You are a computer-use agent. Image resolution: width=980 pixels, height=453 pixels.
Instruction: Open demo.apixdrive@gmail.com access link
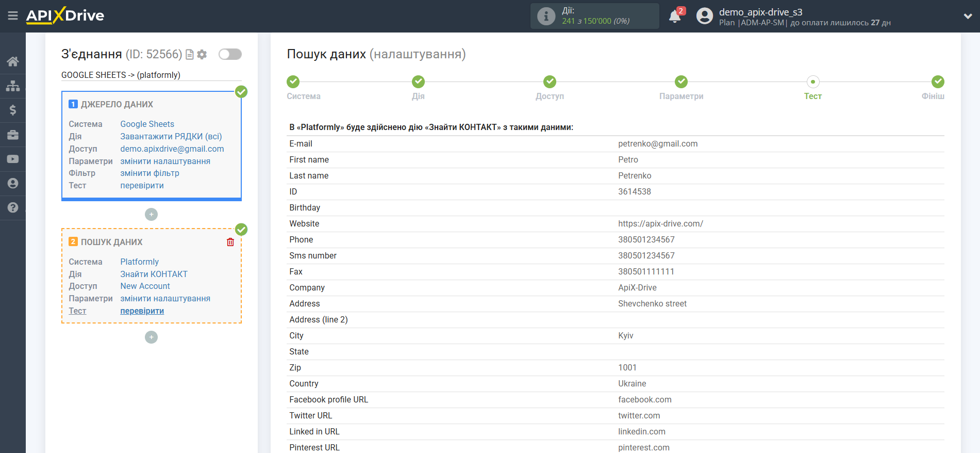coord(172,149)
